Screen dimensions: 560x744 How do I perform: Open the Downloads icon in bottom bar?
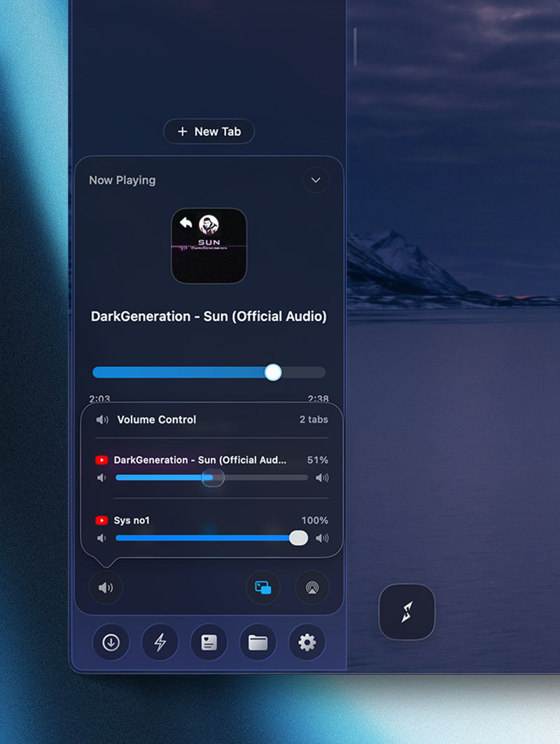point(111,642)
